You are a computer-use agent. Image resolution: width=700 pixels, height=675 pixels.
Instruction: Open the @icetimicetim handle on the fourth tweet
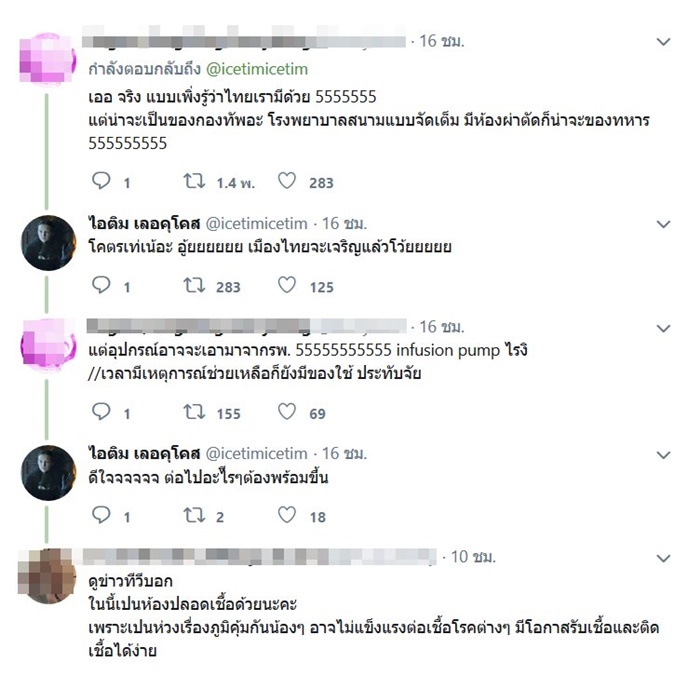(x=256, y=454)
